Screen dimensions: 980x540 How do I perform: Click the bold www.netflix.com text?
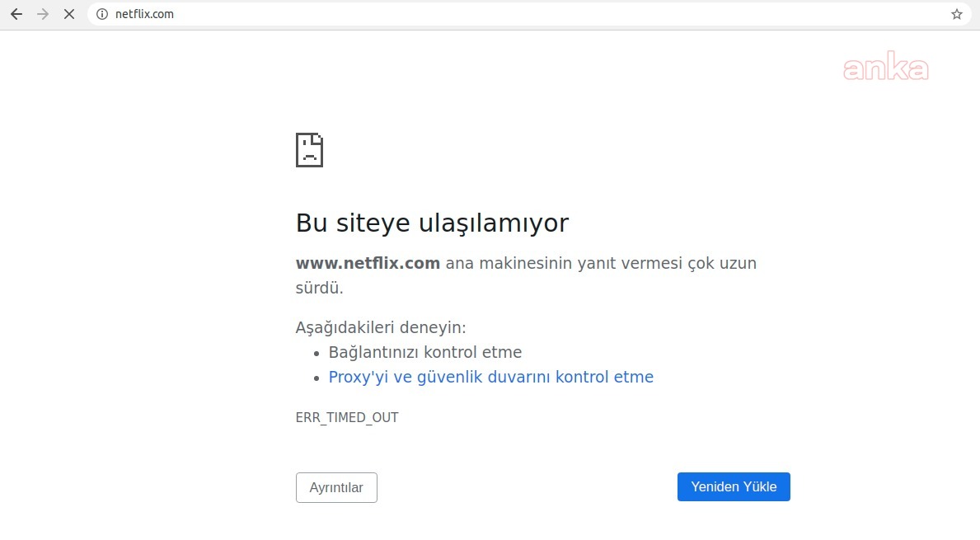tap(368, 263)
